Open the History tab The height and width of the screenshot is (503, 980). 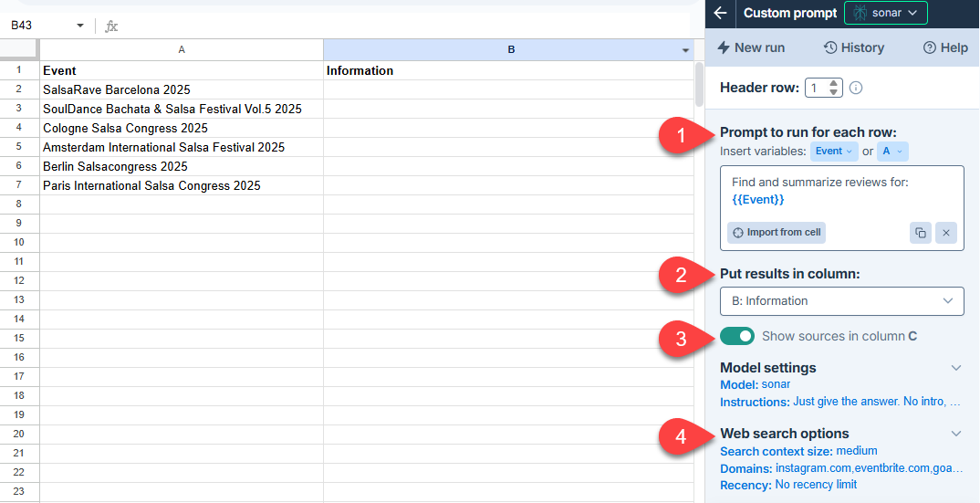point(854,47)
